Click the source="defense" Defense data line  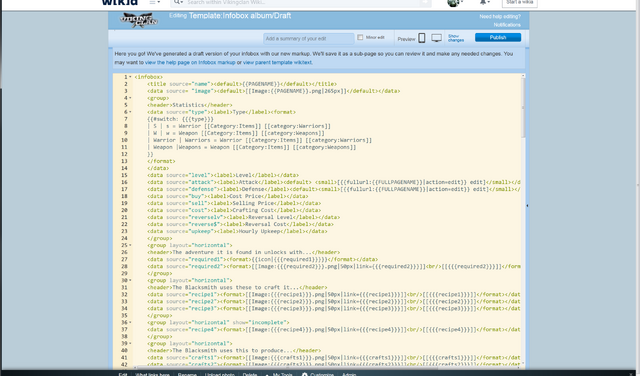tap(334, 189)
